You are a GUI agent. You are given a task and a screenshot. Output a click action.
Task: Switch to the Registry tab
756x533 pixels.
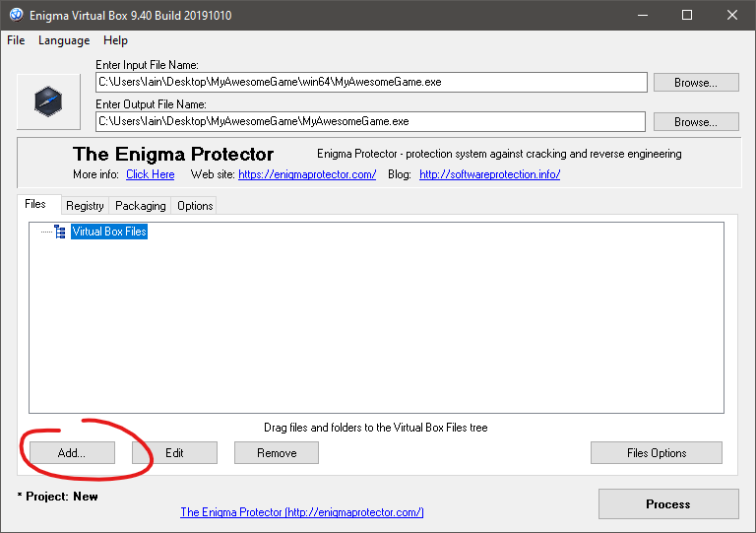click(x=85, y=206)
